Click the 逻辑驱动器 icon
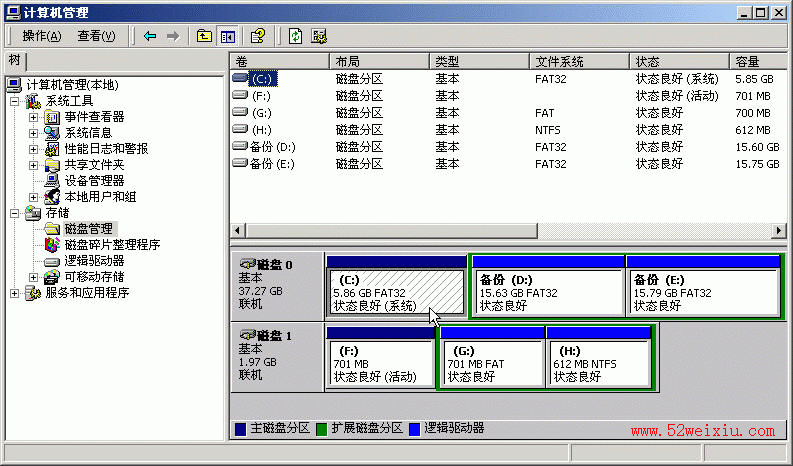This screenshot has height=466, width=793. coord(52,261)
